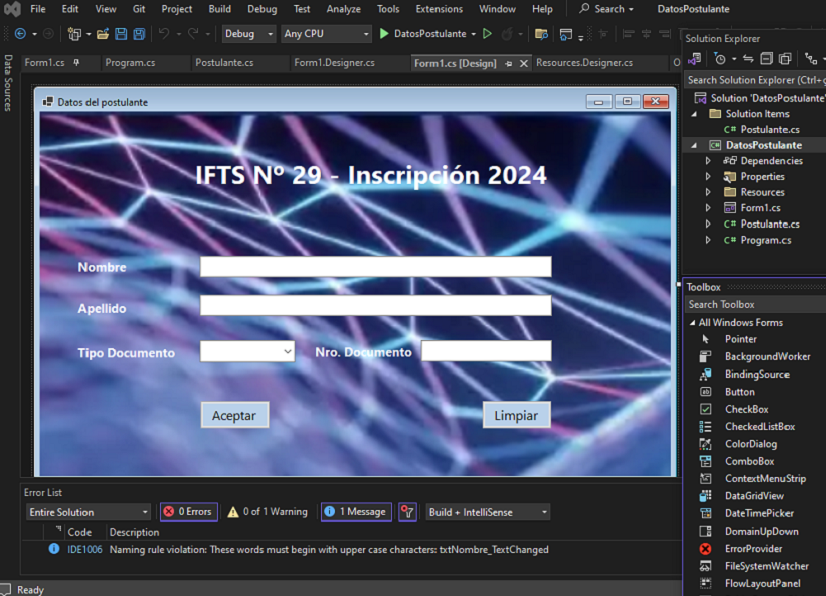Click the Start Without Debugging outline play icon

click(488, 34)
